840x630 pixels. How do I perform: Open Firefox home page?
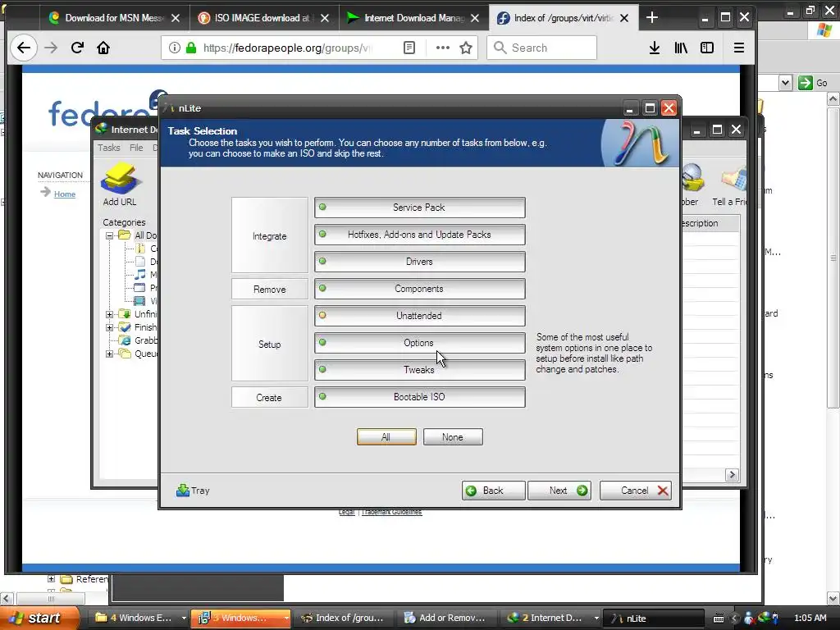pyautogui.click(x=103, y=48)
